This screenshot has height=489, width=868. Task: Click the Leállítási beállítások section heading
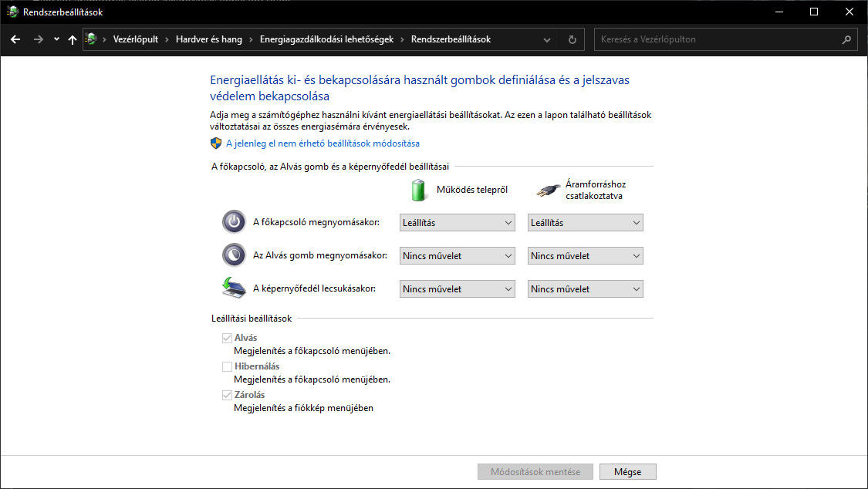coord(252,319)
